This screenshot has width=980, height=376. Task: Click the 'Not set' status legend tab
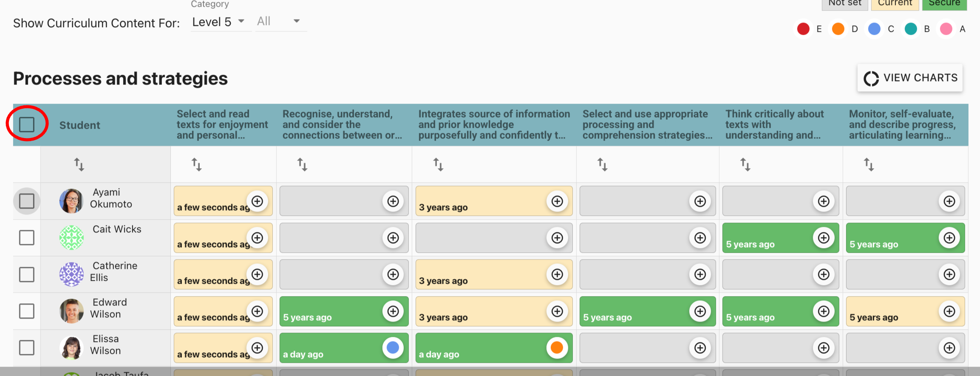tap(845, 3)
